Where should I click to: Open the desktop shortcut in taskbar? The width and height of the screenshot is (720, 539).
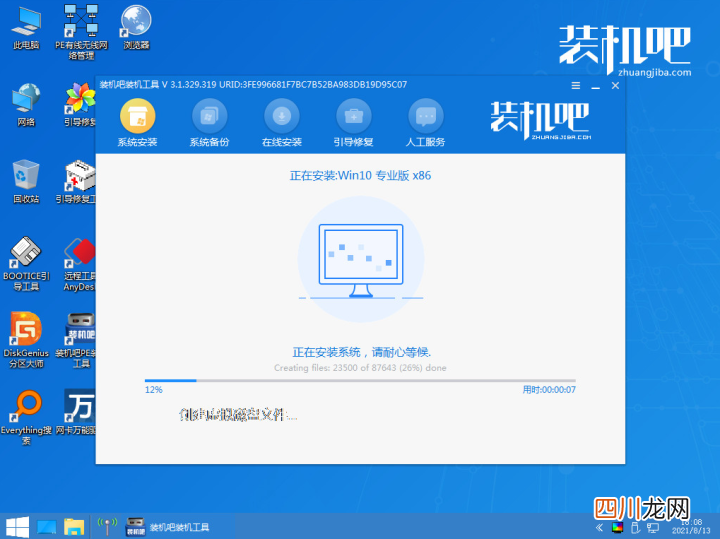tap(47, 527)
